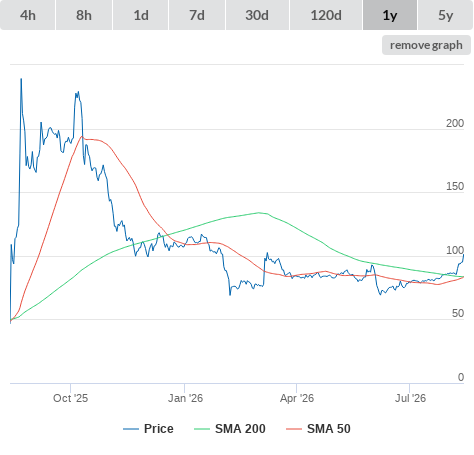Screen dimensions: 474x455
Task: Click the red SMA 50 legend marker
Action: (294, 429)
